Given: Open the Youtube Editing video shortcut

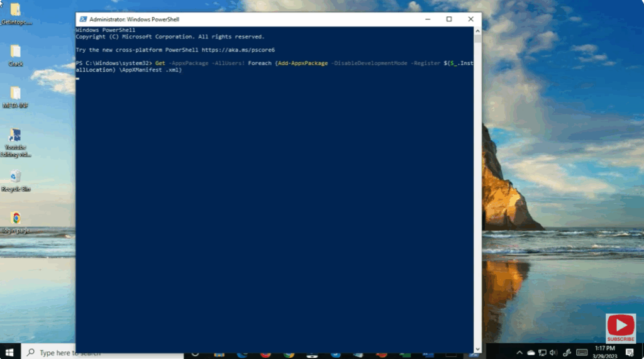Looking at the screenshot, I should [x=16, y=142].
